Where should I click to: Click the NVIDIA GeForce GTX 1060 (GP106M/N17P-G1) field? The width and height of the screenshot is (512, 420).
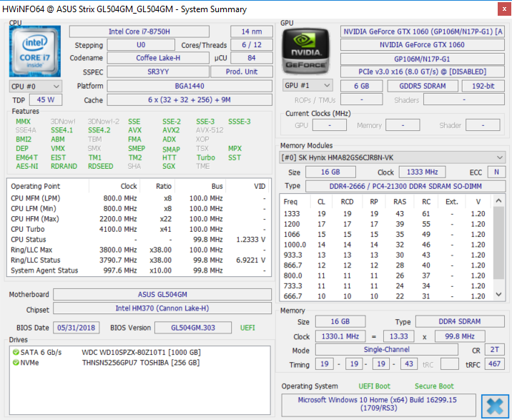coord(423,31)
